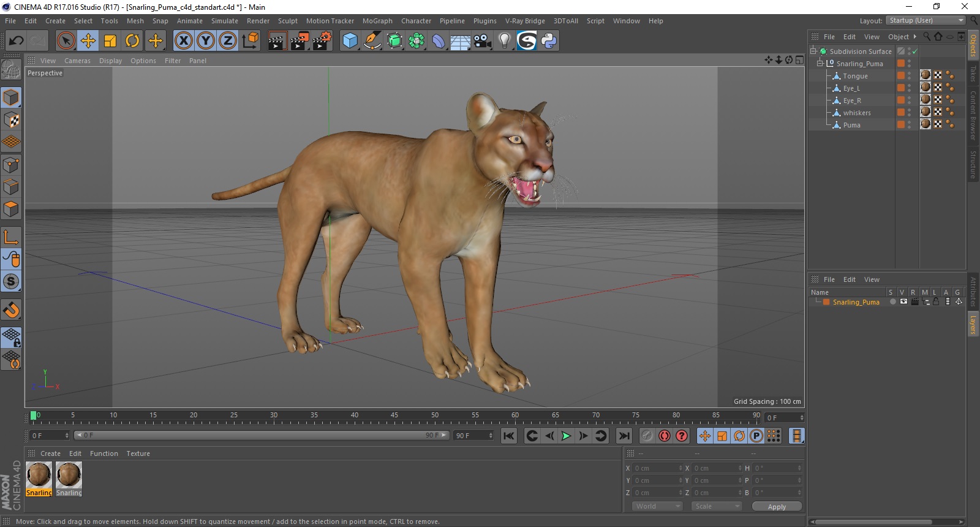Toggle Snarling_Puma layer solo dot
The height and width of the screenshot is (527, 980).
(x=892, y=301)
